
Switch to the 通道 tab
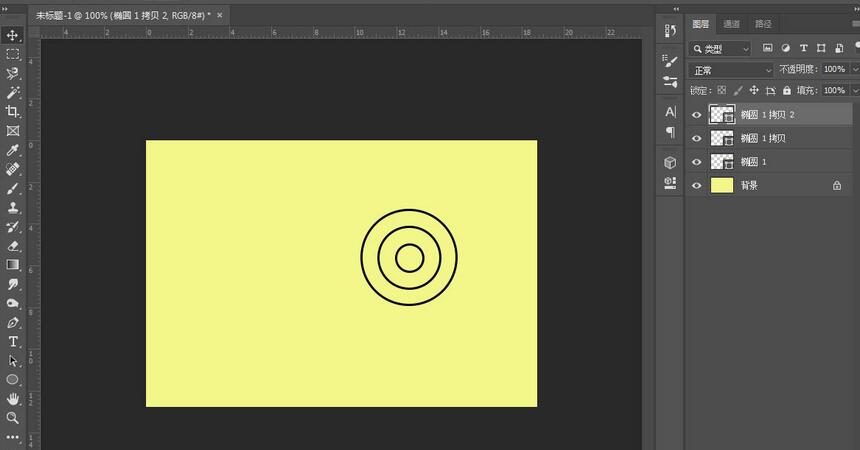click(x=732, y=24)
